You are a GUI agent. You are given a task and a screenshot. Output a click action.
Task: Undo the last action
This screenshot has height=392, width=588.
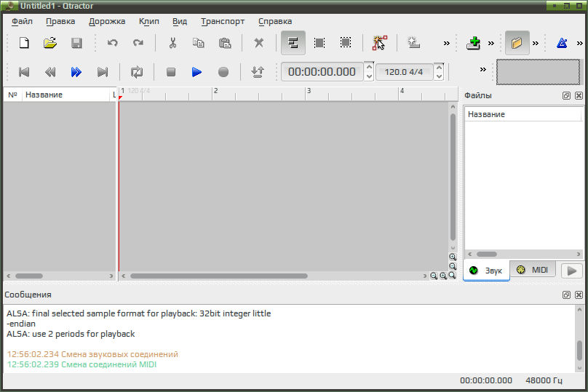point(113,43)
